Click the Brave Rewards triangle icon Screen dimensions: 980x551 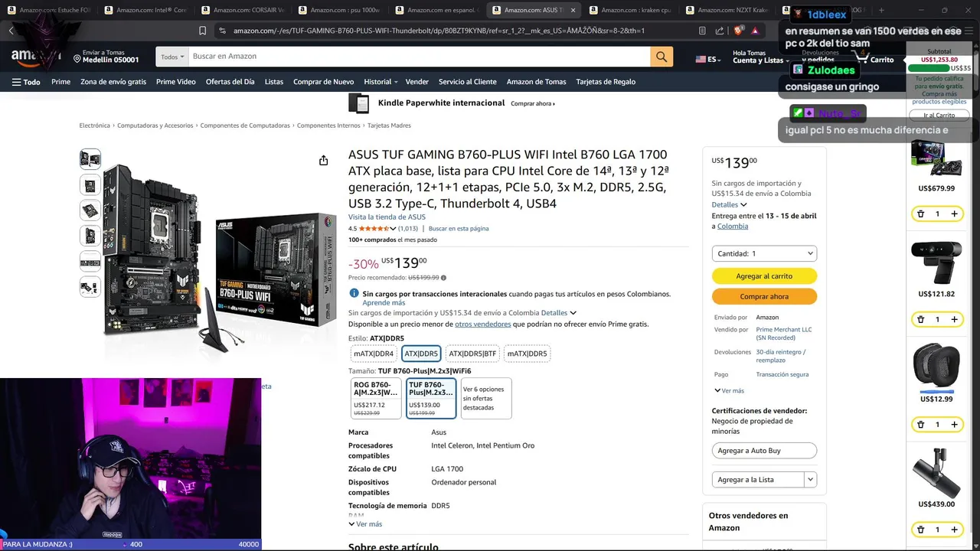[755, 31]
